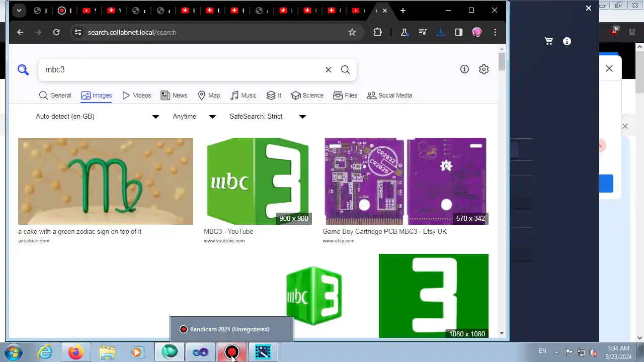Open the Music category

tap(243, 96)
